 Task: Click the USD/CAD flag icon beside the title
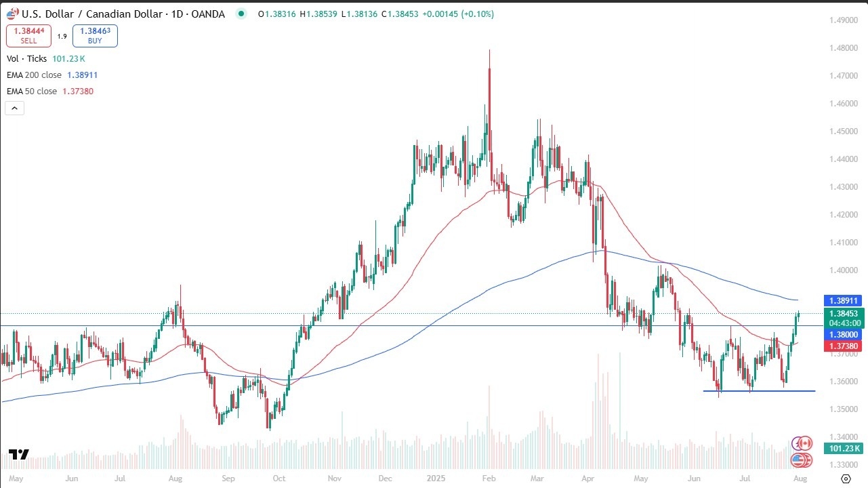12,14
